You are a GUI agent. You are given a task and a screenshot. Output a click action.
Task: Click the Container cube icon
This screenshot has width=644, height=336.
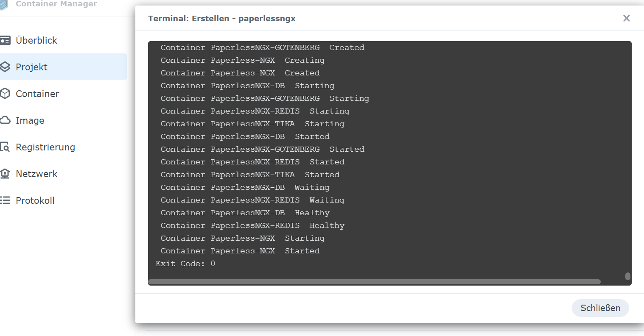click(x=5, y=94)
